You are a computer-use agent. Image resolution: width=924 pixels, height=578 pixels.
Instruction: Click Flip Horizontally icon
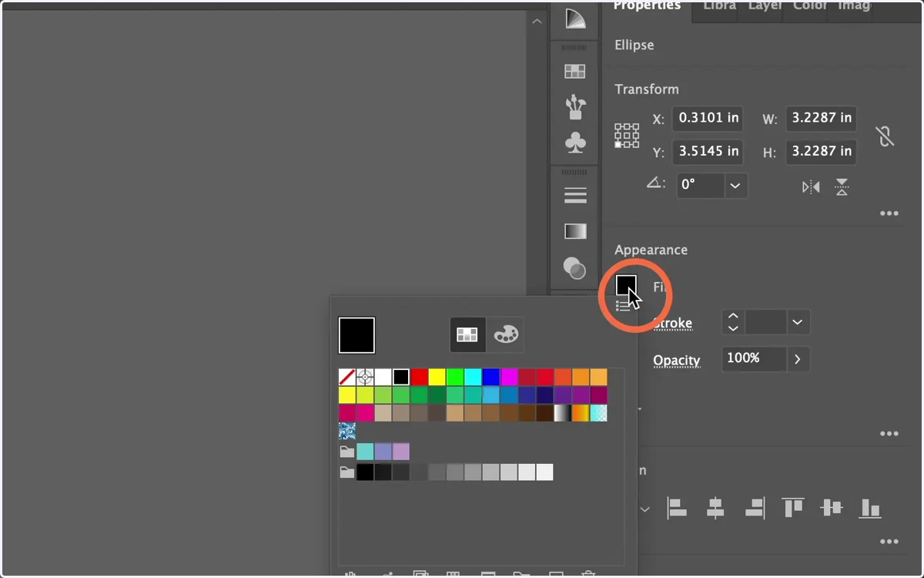coord(811,187)
